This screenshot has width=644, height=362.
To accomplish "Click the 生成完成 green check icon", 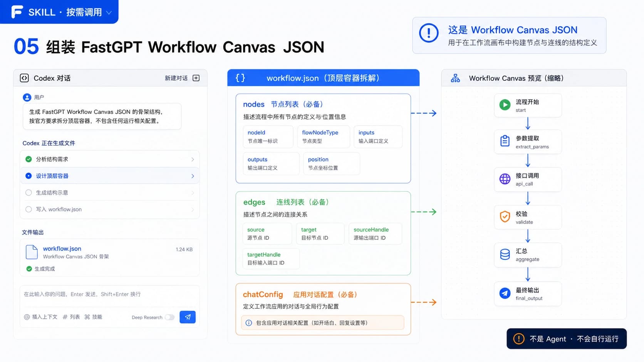I will [29, 269].
